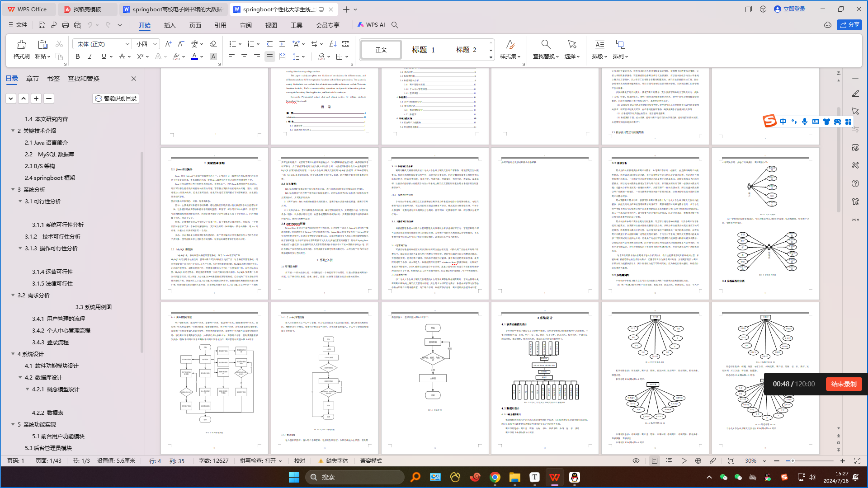Open Chrome from the Windows taskbar
868x488 pixels.
pyautogui.click(x=495, y=477)
